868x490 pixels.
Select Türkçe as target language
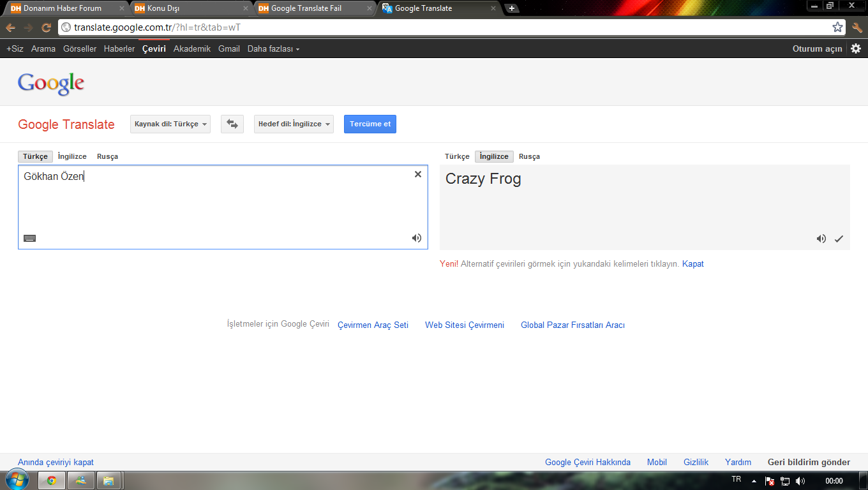click(x=457, y=156)
